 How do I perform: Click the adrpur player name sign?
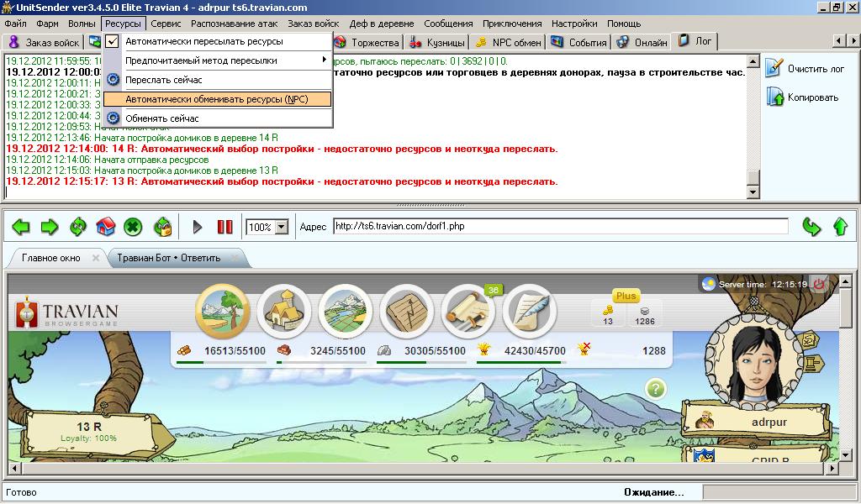click(x=755, y=422)
